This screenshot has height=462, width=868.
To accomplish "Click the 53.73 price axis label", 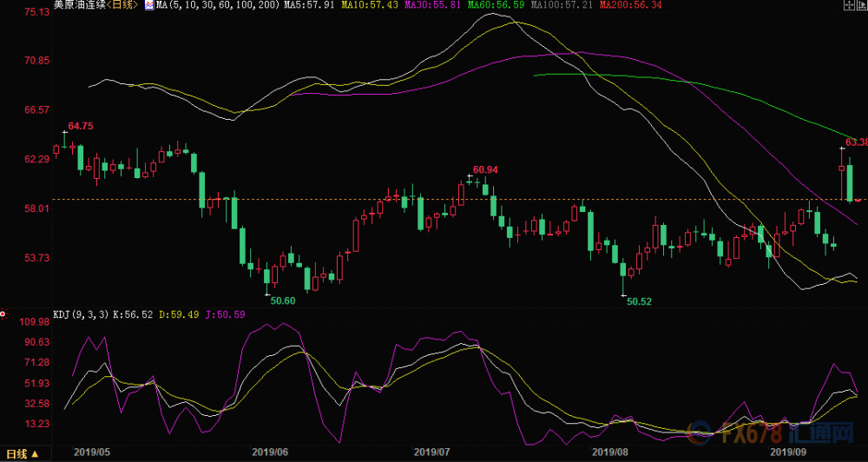I will (x=36, y=258).
